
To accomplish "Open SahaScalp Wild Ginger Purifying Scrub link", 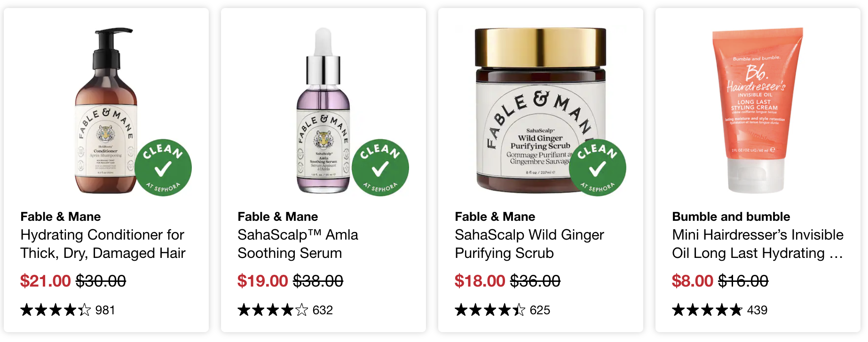I will point(529,244).
